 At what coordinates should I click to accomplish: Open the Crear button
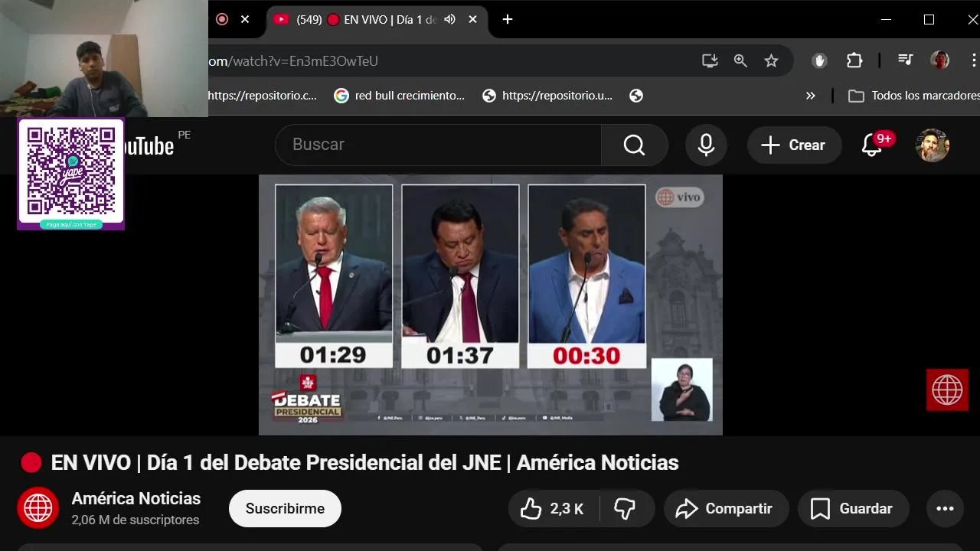(x=794, y=145)
